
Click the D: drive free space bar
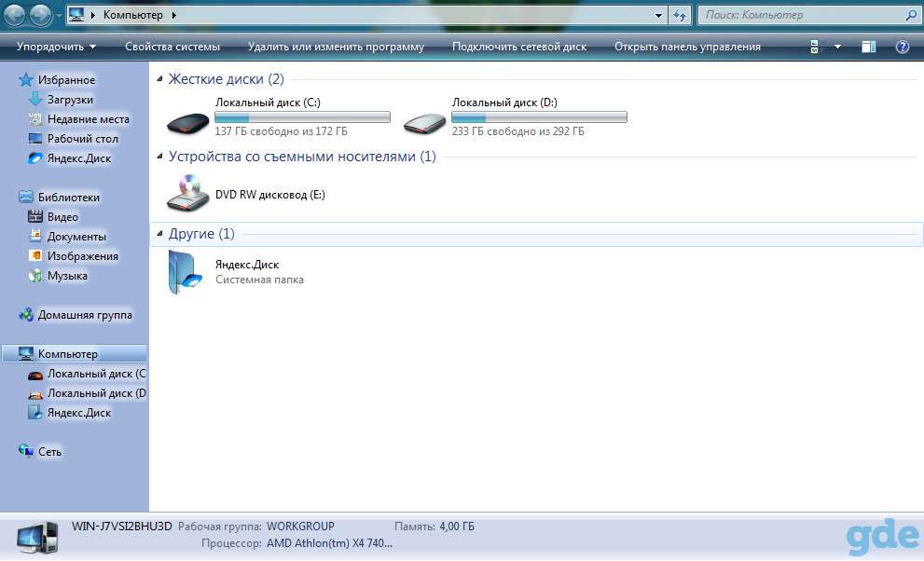539,117
